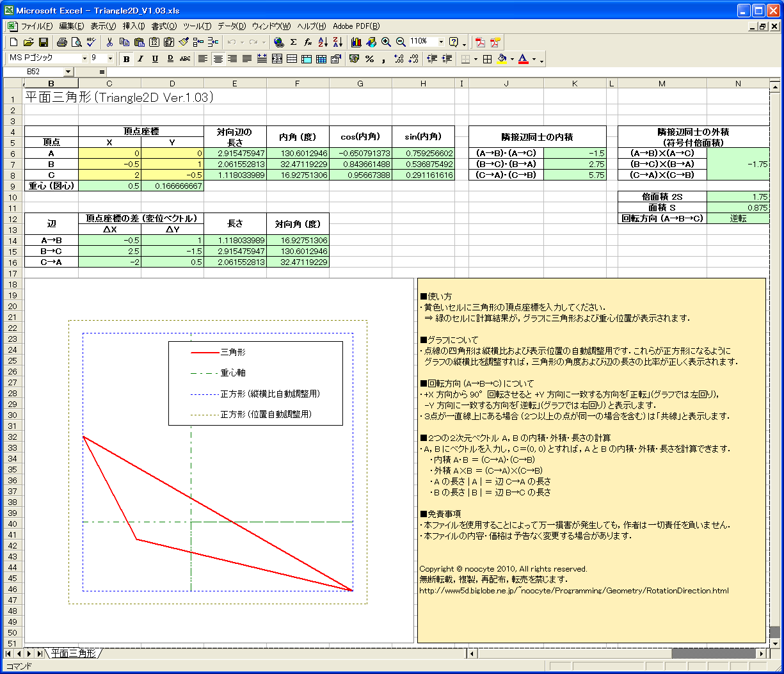Click the Copy icon
This screenshot has height=674, width=784.
(124, 42)
